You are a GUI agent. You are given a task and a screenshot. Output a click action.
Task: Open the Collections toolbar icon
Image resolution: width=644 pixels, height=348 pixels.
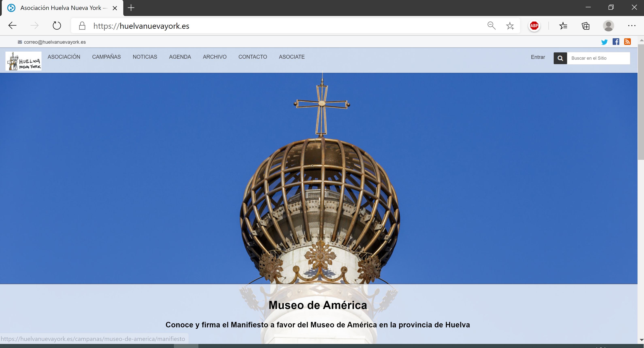[x=585, y=26]
